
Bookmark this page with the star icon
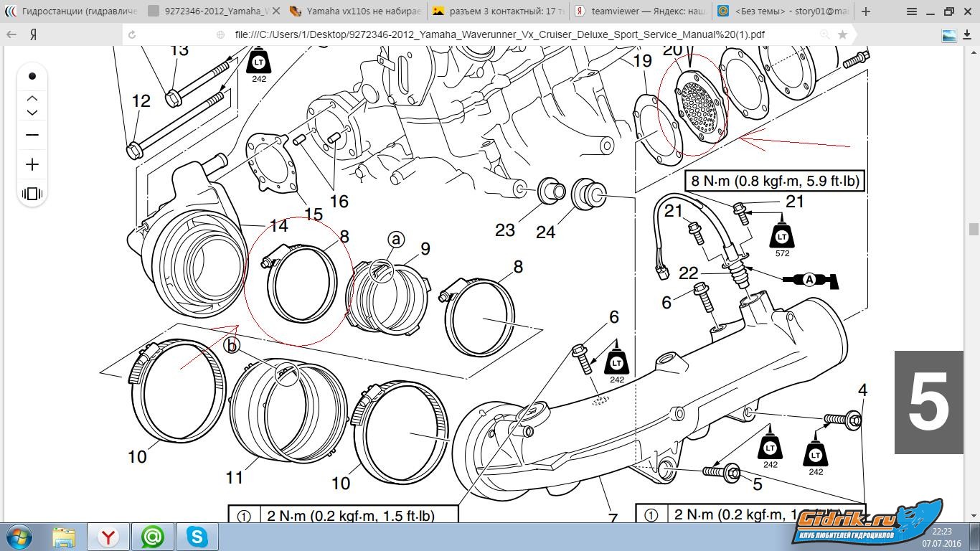pyautogui.click(x=842, y=34)
